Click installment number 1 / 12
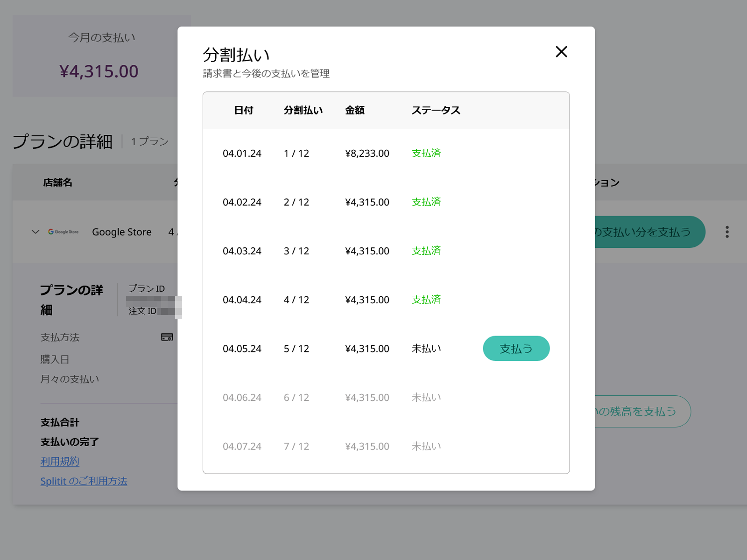747x560 pixels. coord(296,154)
